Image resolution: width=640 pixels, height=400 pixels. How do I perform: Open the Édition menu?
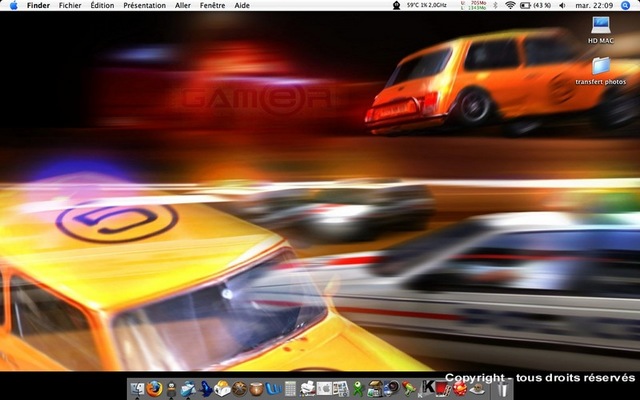point(102,5)
